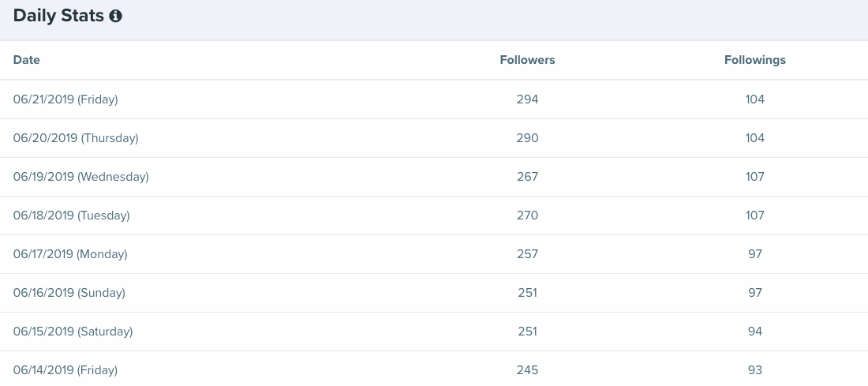Click the 294 followers value
Screen dimensions: 868x386
(x=527, y=99)
